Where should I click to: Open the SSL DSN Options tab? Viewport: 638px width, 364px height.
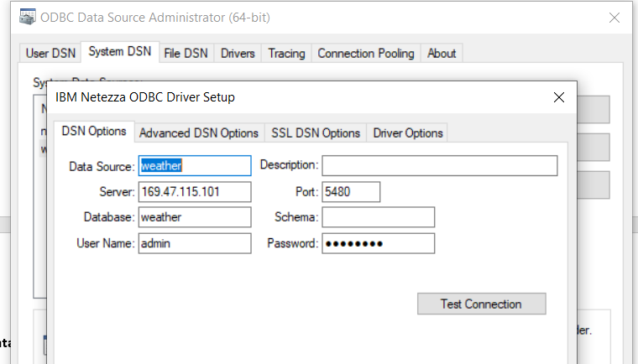[x=316, y=133]
